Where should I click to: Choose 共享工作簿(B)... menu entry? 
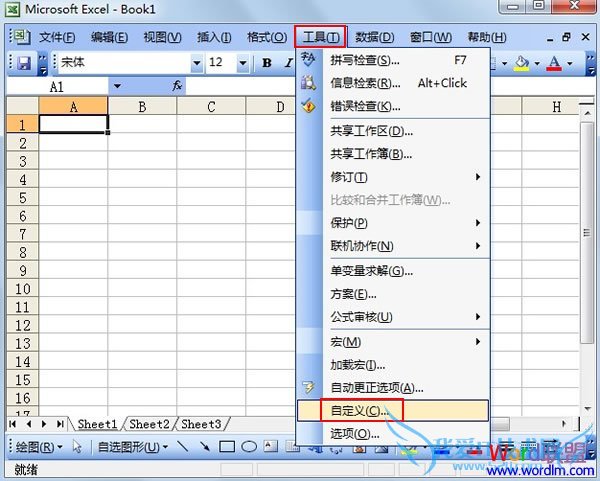(x=393, y=154)
